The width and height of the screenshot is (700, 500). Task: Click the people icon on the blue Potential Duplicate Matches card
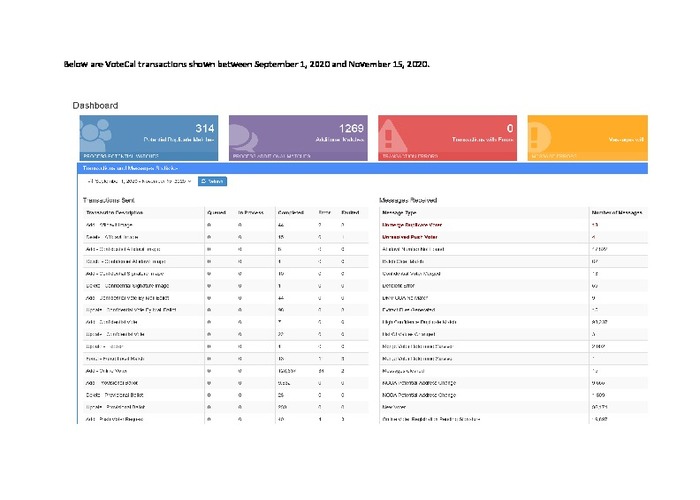tap(99, 135)
